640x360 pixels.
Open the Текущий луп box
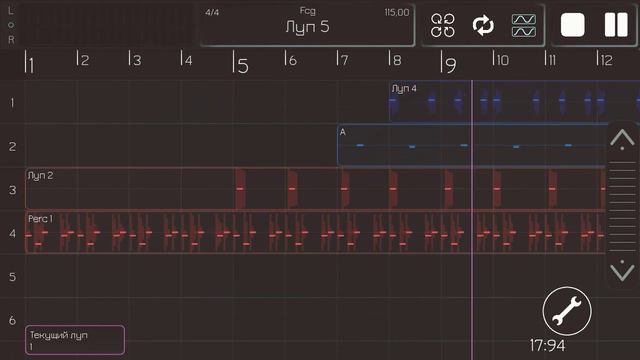75,340
